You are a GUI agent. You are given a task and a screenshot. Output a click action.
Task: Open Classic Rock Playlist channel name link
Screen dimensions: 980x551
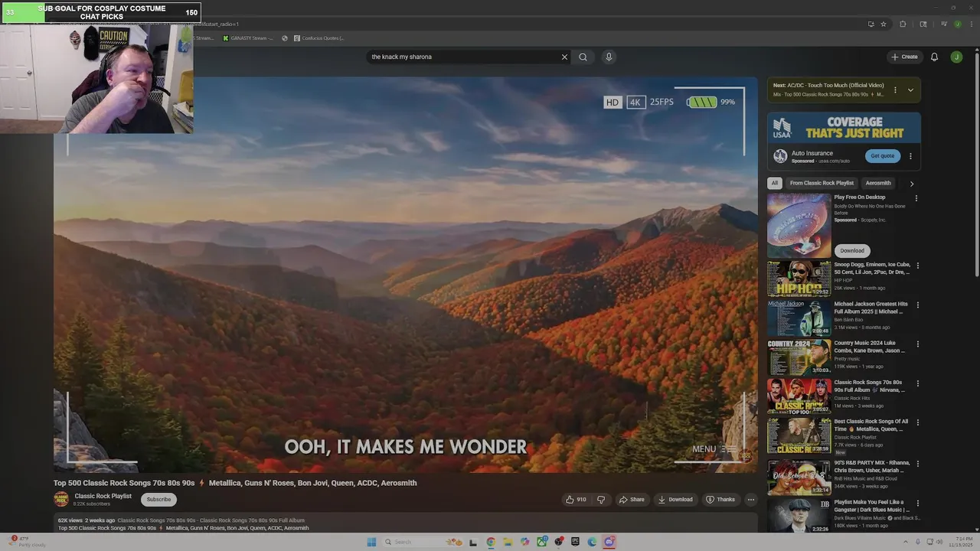tap(103, 496)
